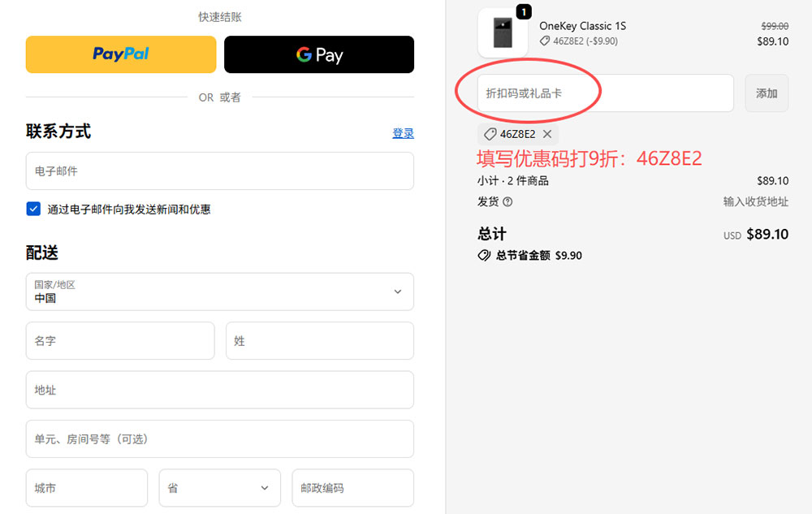This screenshot has height=514, width=812.
Task: Click the 名字 first name field
Action: click(x=120, y=340)
